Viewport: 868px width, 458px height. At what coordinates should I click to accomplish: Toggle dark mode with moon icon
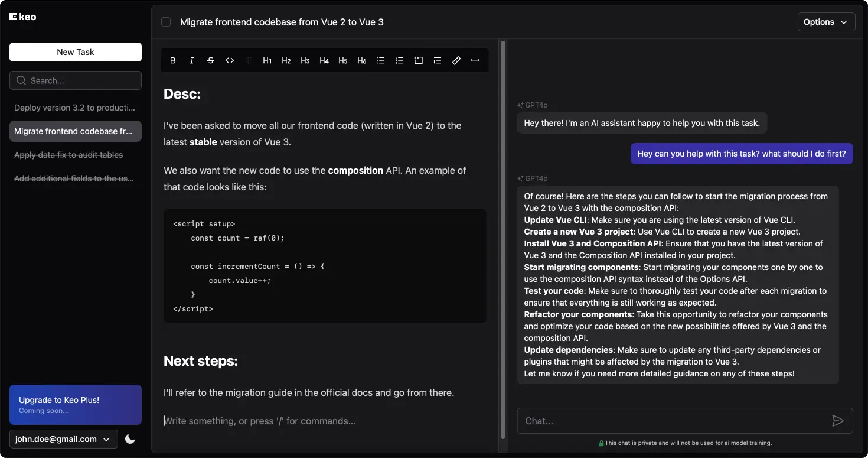pyautogui.click(x=130, y=439)
